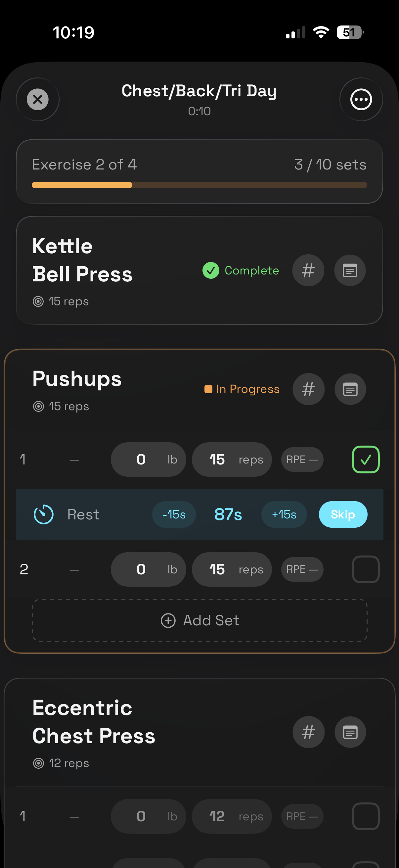Open RPE selector for Pushups set 2
399x868 pixels.
[302, 569]
